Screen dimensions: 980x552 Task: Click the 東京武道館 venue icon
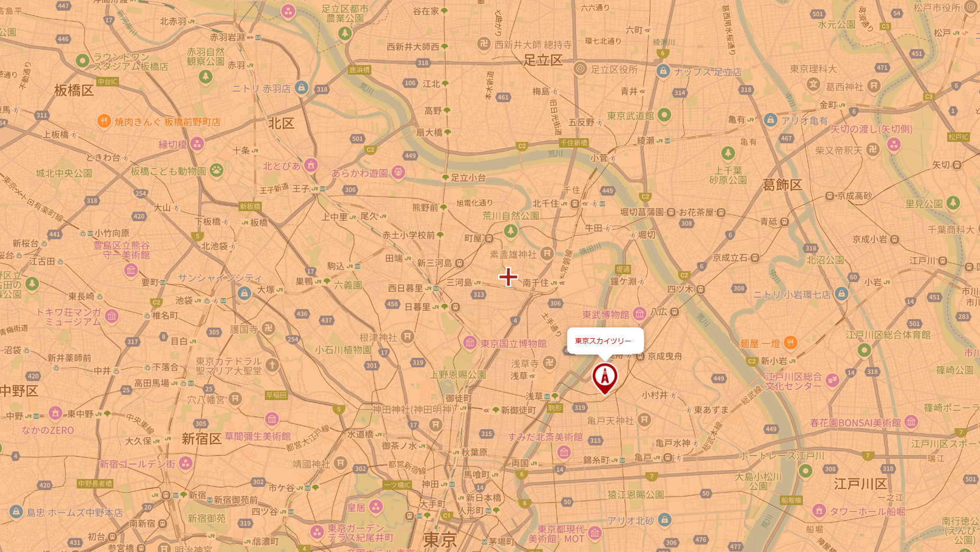pyautogui.click(x=664, y=115)
